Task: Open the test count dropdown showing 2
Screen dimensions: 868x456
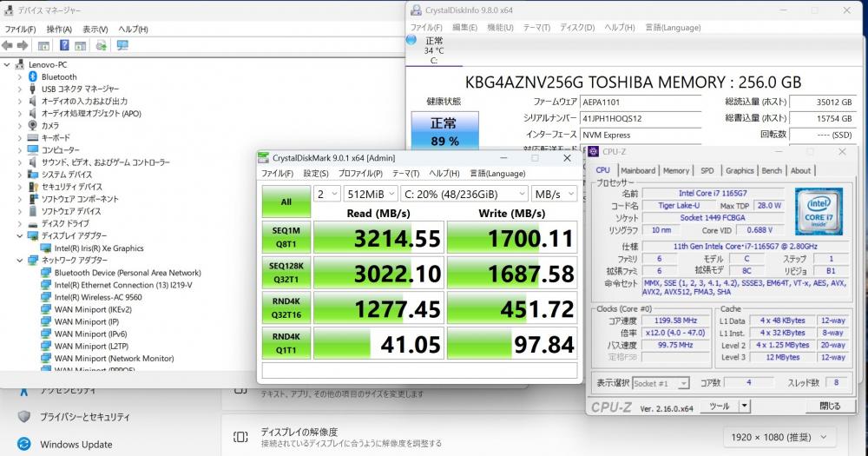Action: (x=326, y=194)
